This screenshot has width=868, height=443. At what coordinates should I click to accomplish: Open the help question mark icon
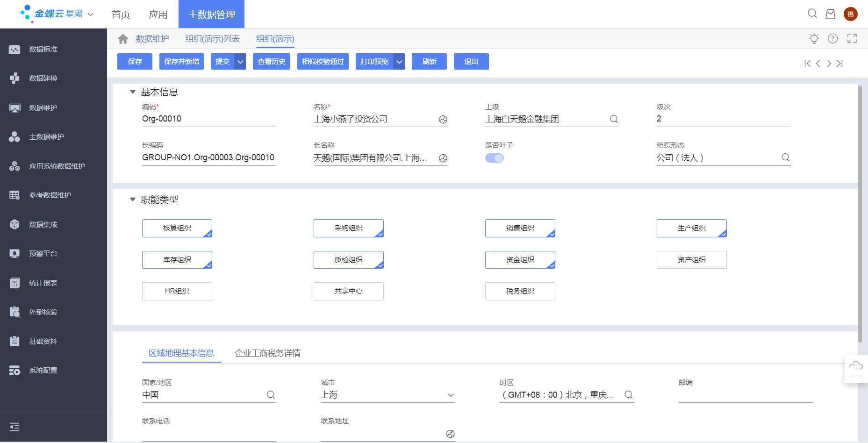coord(833,38)
